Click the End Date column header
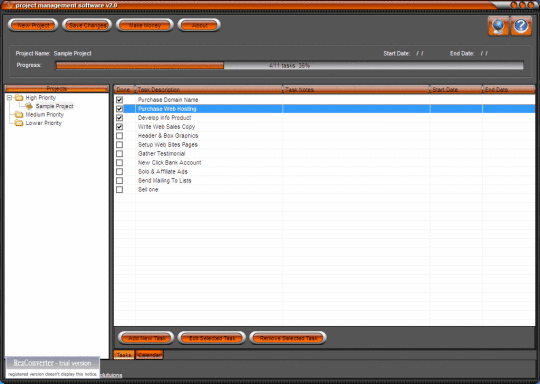 [509, 90]
